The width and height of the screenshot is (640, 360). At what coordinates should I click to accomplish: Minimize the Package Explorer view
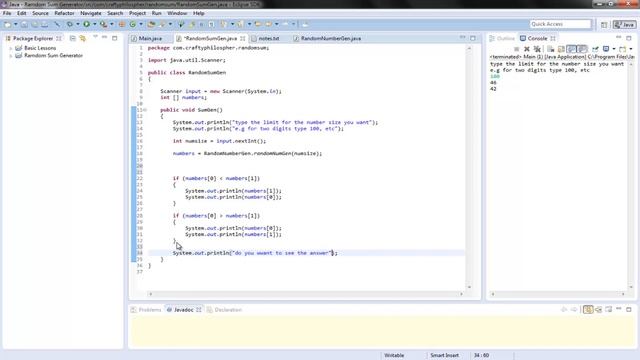coord(104,38)
